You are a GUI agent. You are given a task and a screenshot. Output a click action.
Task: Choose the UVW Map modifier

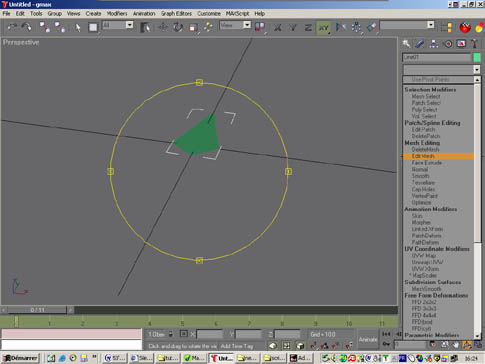(424, 256)
